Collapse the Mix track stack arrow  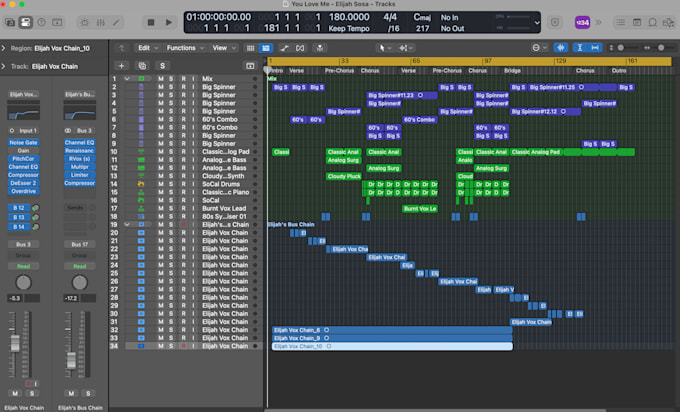(x=127, y=79)
